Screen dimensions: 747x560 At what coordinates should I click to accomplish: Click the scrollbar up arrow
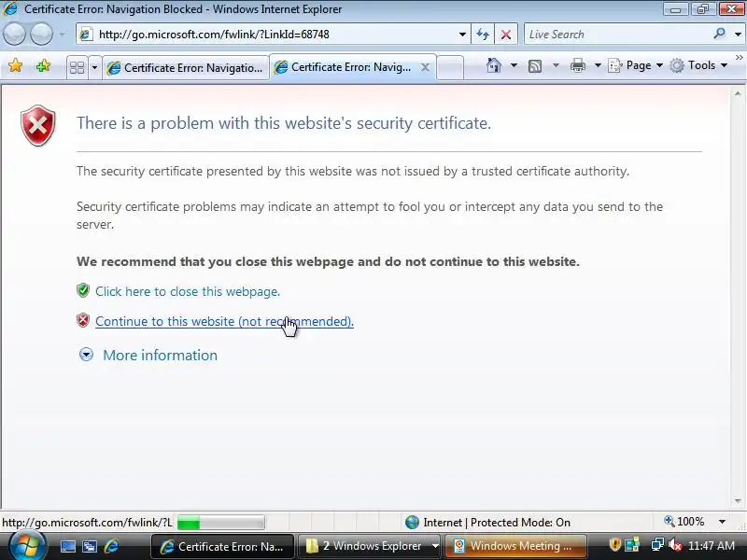(x=738, y=94)
